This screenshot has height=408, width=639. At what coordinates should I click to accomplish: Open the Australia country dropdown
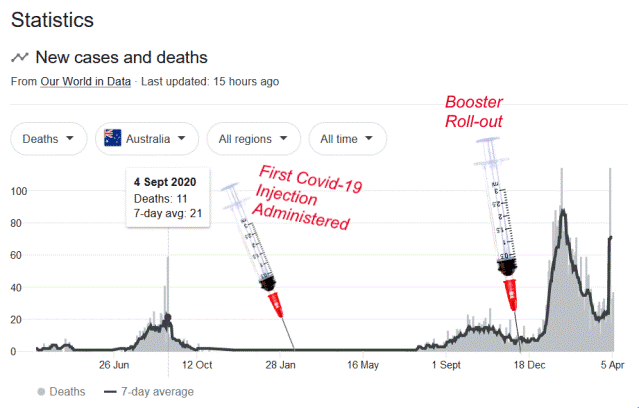[147, 138]
